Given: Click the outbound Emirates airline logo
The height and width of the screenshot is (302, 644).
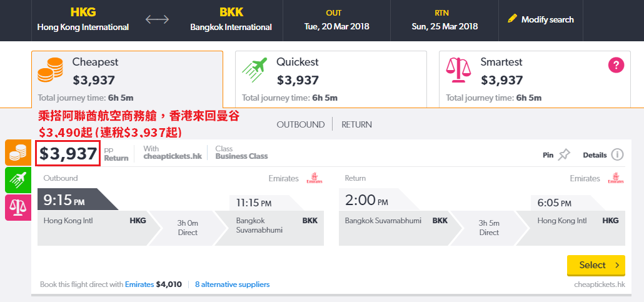Looking at the screenshot, I should [x=314, y=178].
